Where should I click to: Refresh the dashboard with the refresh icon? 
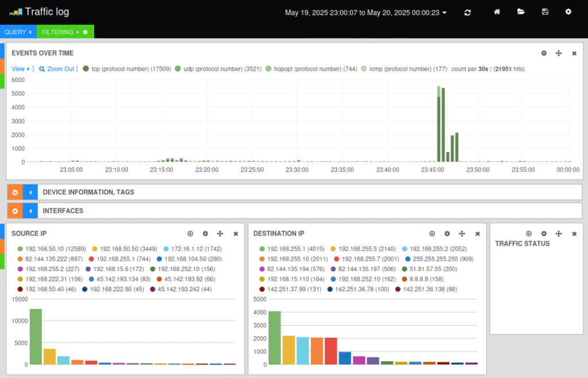(467, 13)
